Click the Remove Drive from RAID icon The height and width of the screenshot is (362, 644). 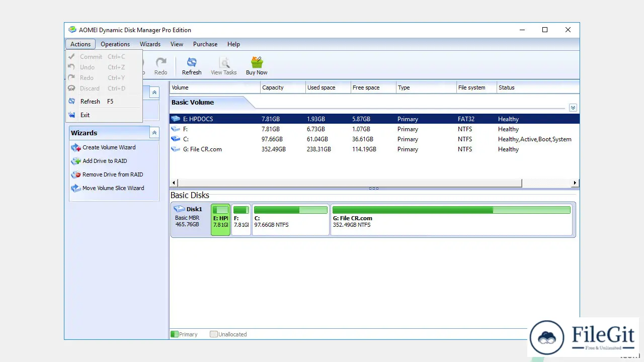(x=76, y=175)
